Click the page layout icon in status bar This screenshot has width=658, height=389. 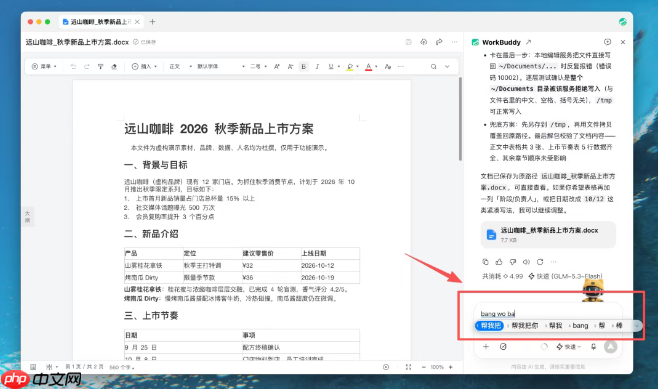33,367
